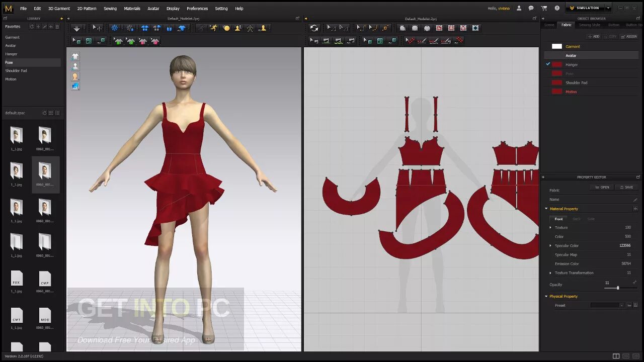Click the Synchronize icon in 2D toolbar

point(314,28)
